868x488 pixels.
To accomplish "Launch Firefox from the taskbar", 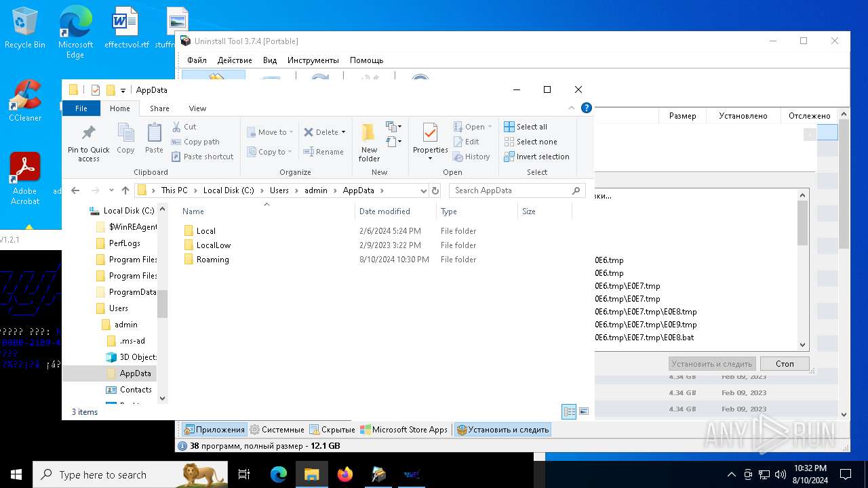I will [x=345, y=474].
